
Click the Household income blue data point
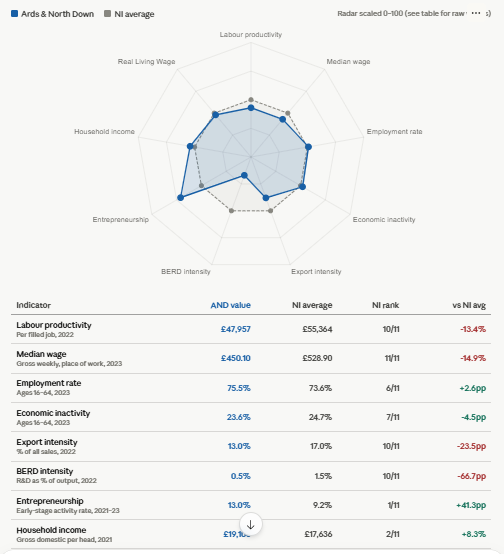tap(190, 146)
